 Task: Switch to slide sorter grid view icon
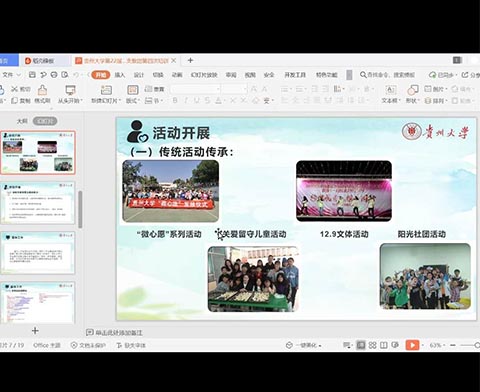pos(372,345)
